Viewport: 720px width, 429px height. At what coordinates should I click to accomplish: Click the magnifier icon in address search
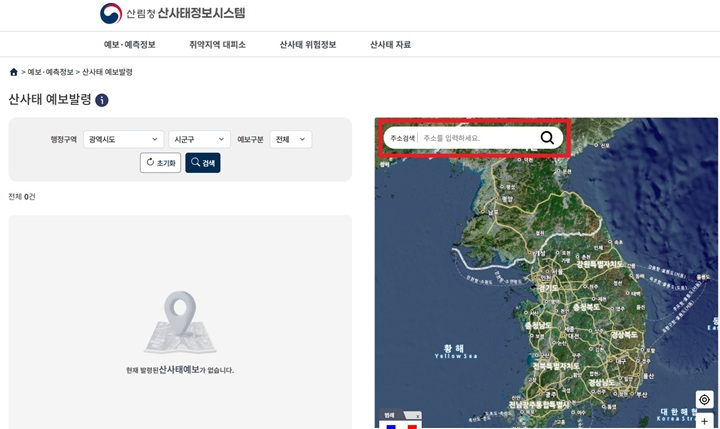pos(547,137)
